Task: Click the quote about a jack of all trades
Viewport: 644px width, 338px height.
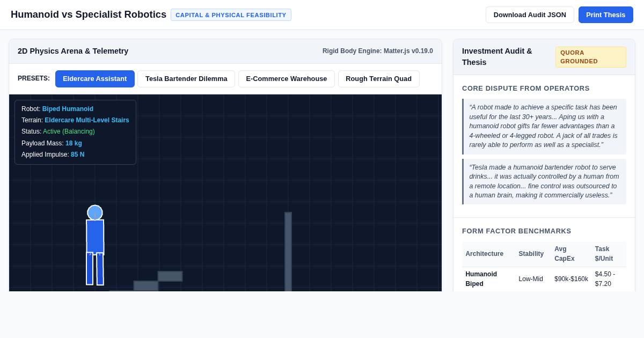Action: [544, 127]
